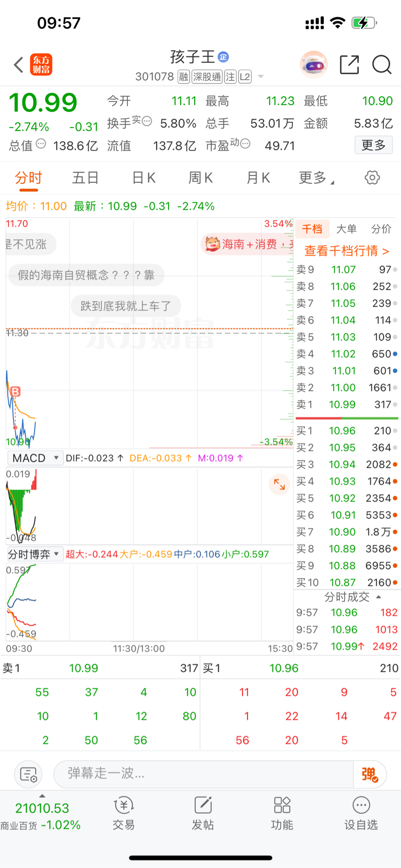Tap the enterprise verified badge by 孩子王
This screenshot has width=401, height=868.
223,57
